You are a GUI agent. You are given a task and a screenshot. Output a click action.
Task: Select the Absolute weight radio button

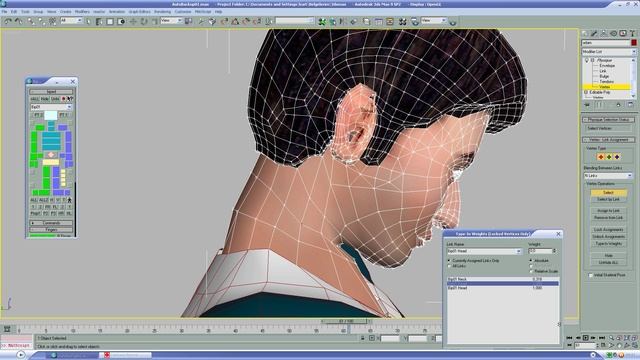click(x=531, y=260)
